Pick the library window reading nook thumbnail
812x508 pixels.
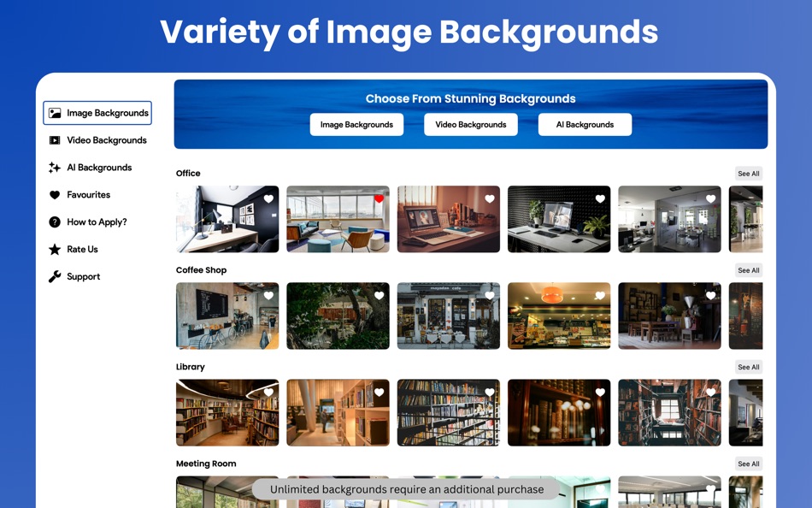[669, 412]
